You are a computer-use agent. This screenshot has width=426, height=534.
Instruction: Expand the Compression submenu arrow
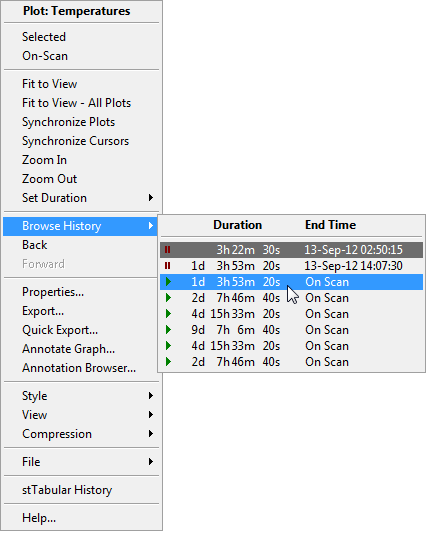[x=151, y=434]
